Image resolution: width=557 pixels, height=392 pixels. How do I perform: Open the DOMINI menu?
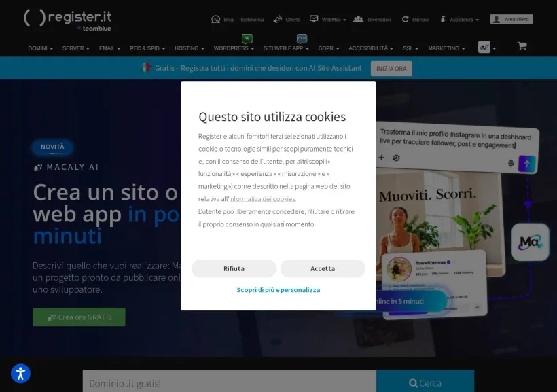point(41,48)
